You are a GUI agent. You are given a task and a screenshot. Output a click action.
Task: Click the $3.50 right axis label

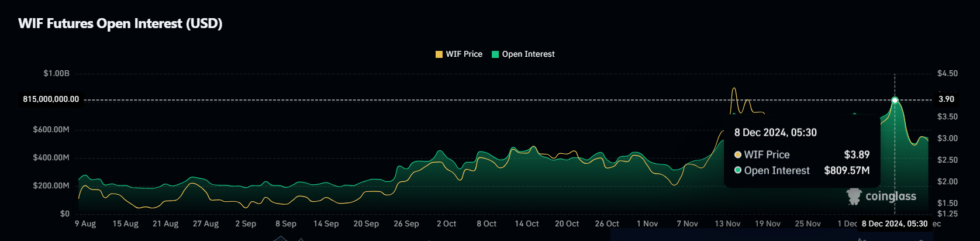[947, 116]
